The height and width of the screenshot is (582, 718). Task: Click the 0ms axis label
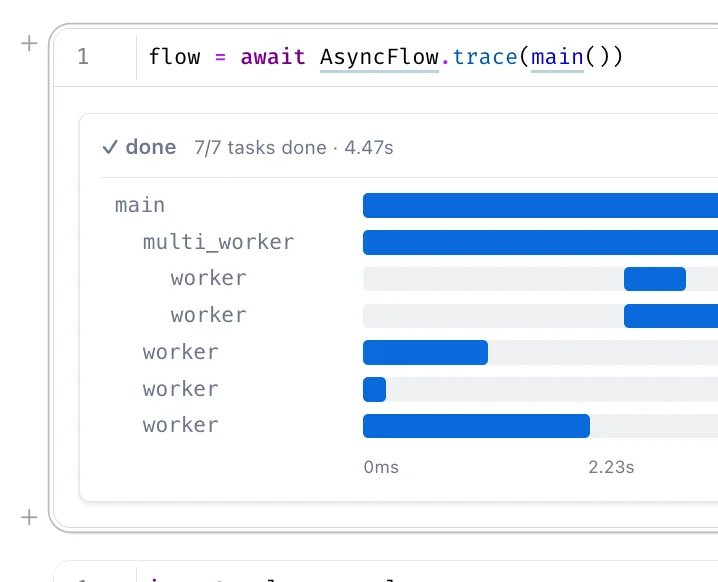click(x=381, y=467)
